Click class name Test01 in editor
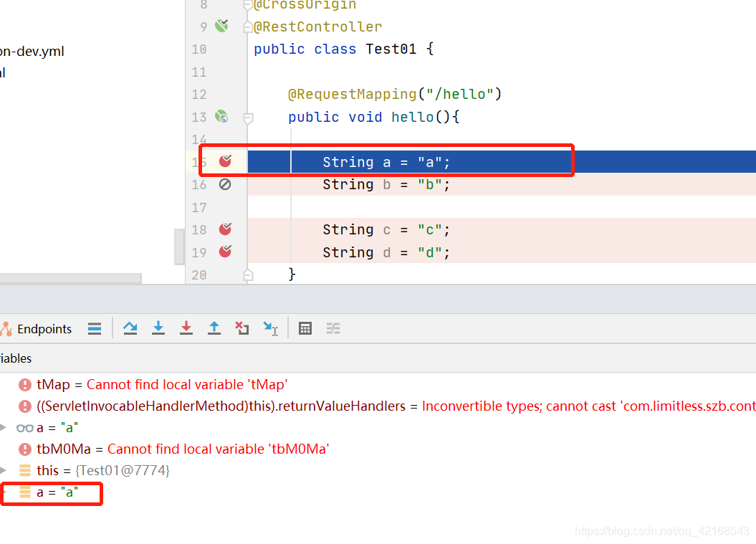The width and height of the screenshot is (756, 544). click(391, 49)
